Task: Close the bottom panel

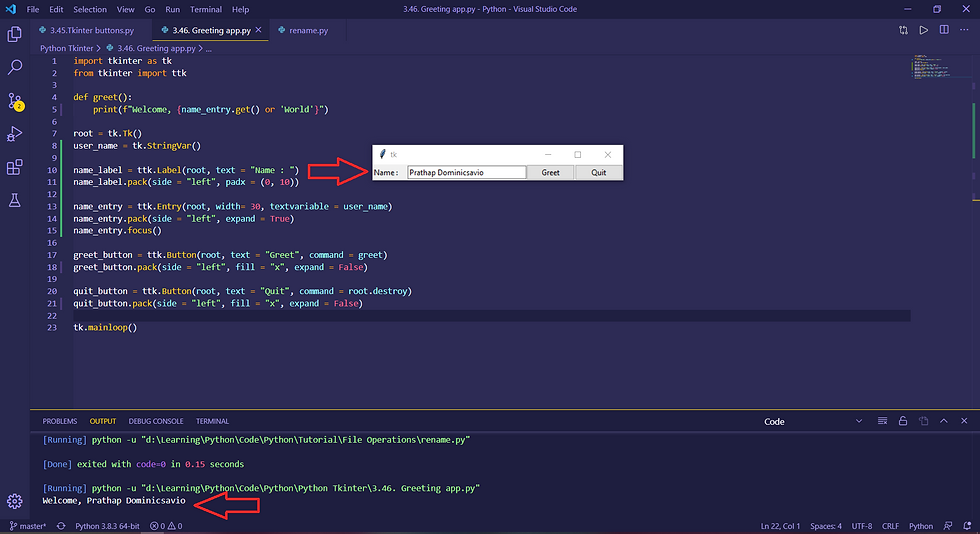Action: click(x=964, y=421)
